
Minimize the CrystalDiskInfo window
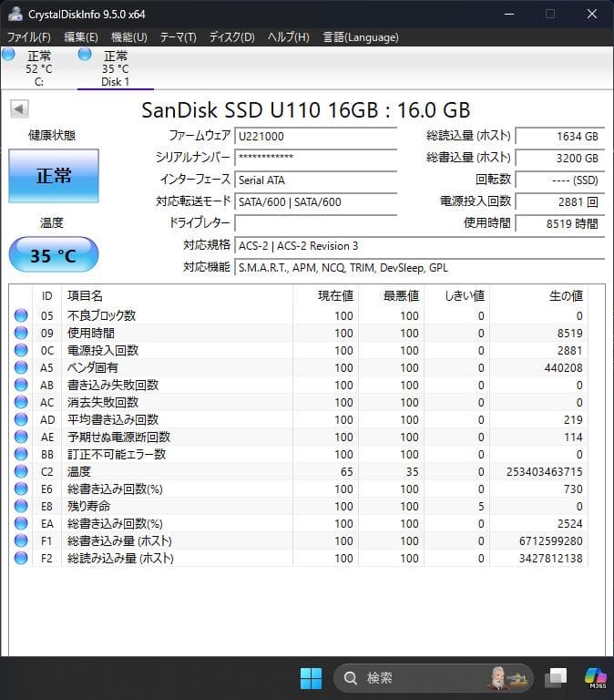click(x=509, y=14)
